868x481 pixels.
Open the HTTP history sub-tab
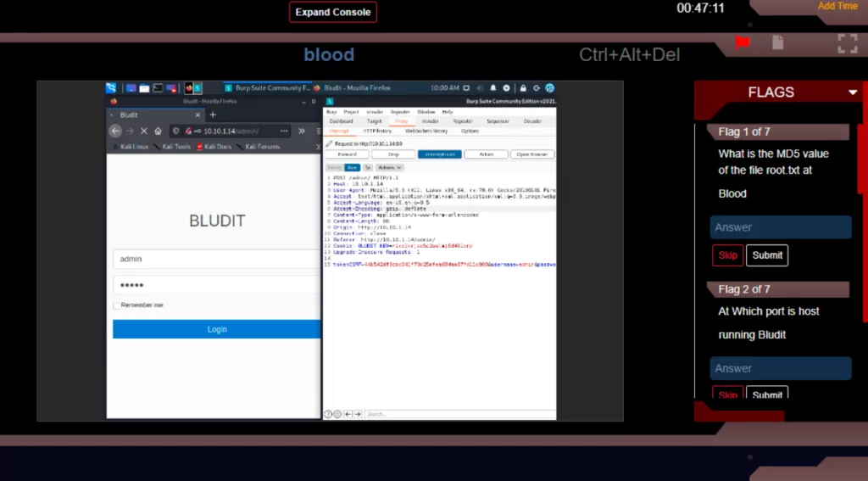[x=377, y=131]
